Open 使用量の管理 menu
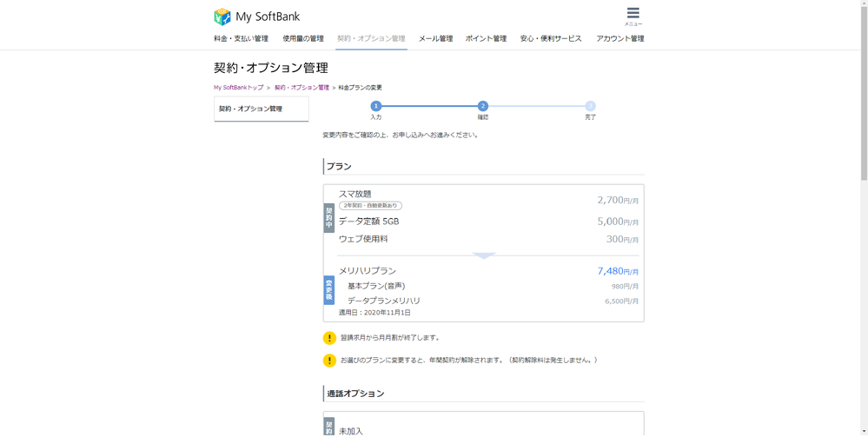Image resolution: width=868 pixels, height=437 pixels. coord(303,39)
